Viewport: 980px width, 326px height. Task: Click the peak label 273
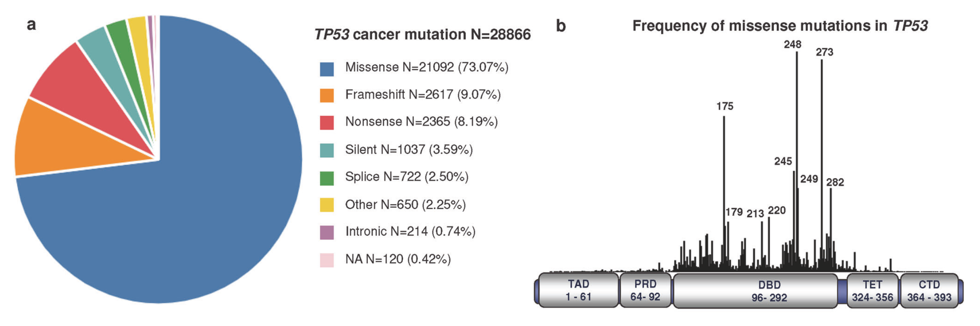point(824,52)
